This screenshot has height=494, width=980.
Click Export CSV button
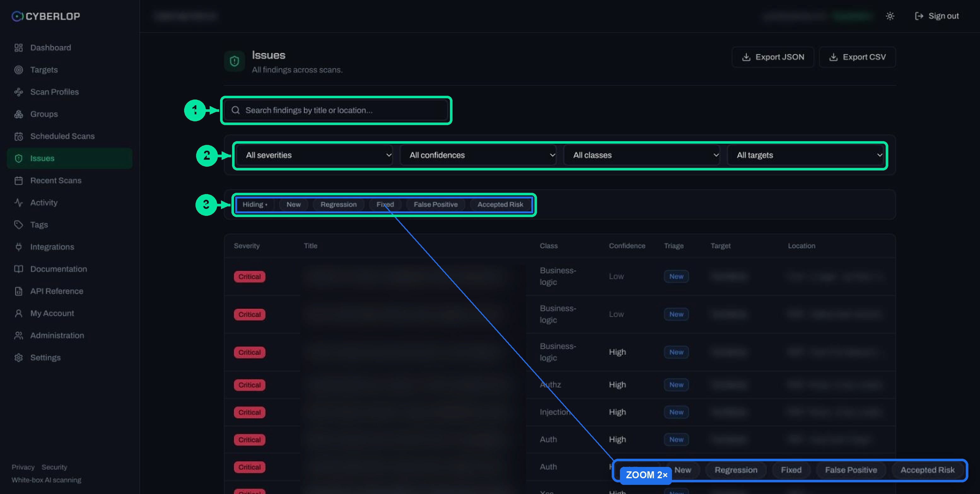(857, 57)
